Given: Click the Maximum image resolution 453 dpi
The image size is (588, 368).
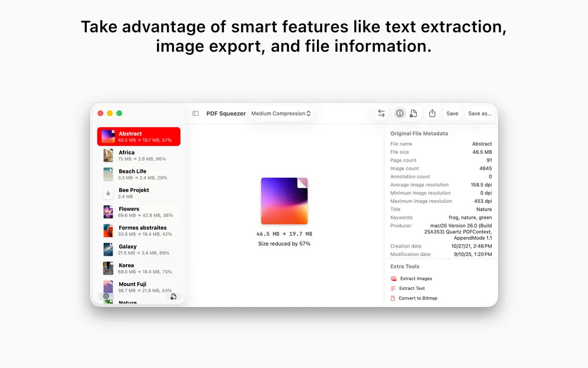Looking at the screenshot, I should 483,201.
